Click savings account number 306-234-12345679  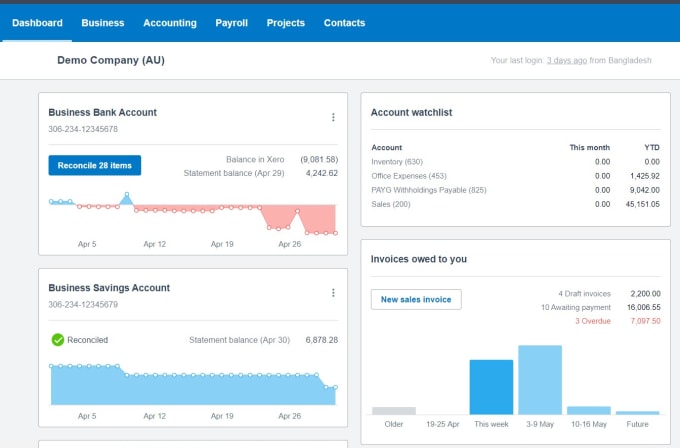point(83,305)
